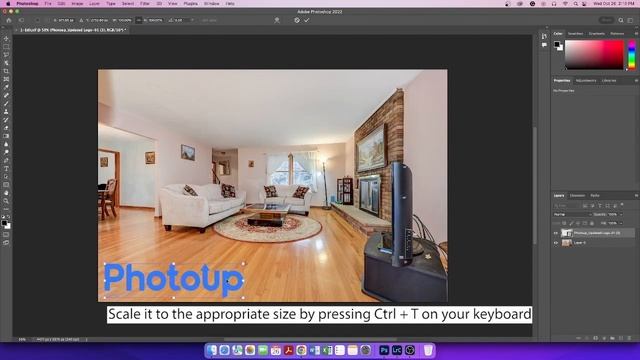This screenshot has width=640, height=360.
Task: Click the Share button
Action: [x=607, y=20]
